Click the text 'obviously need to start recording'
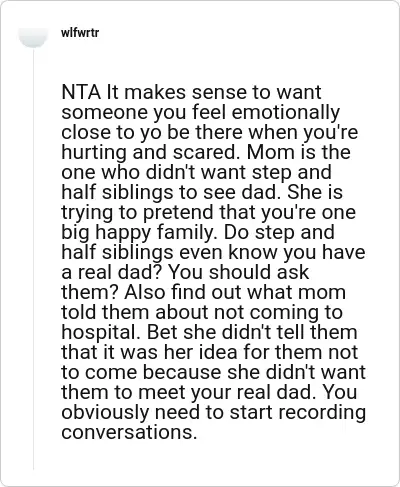Image resolution: width=400 pixels, height=487 pixels. point(213,412)
